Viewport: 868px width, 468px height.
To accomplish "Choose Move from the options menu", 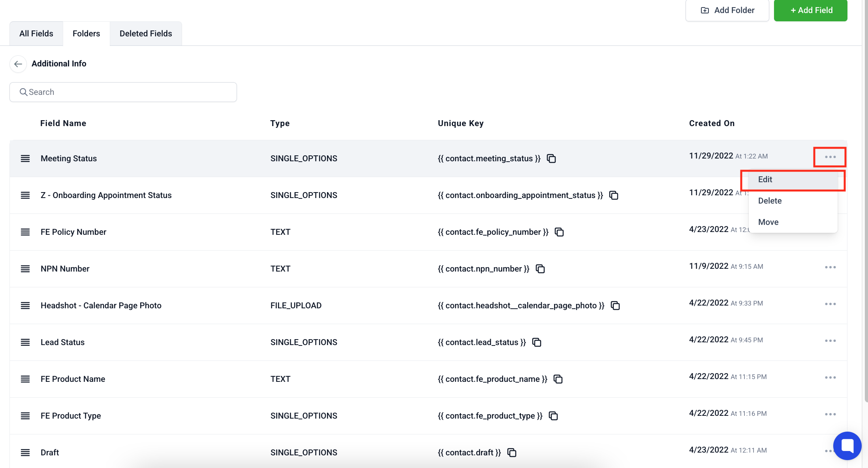I will tap(768, 222).
